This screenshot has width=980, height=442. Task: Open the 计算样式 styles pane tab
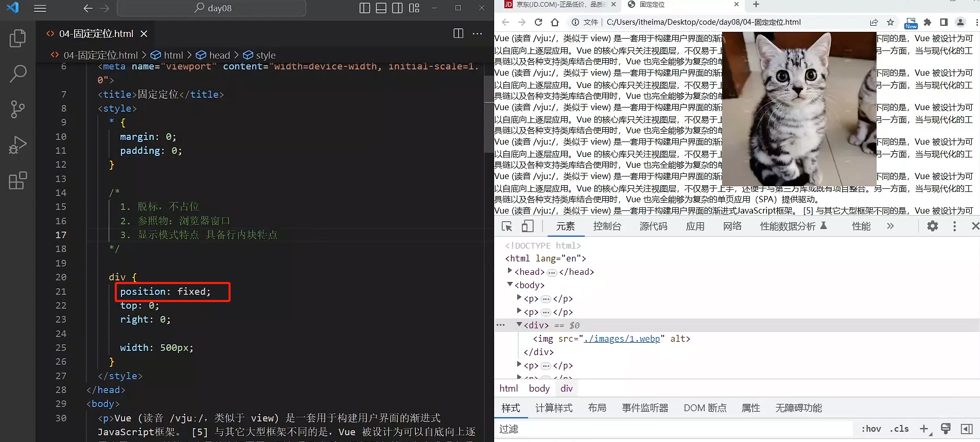pyautogui.click(x=554, y=408)
